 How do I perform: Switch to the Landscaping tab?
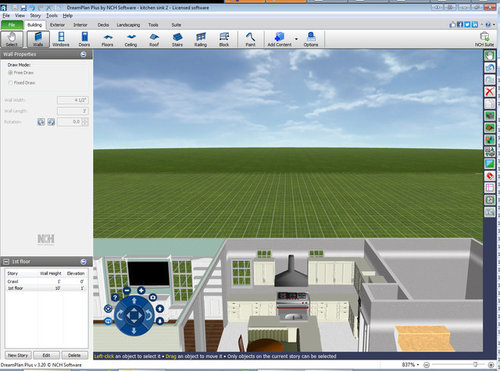[128, 25]
